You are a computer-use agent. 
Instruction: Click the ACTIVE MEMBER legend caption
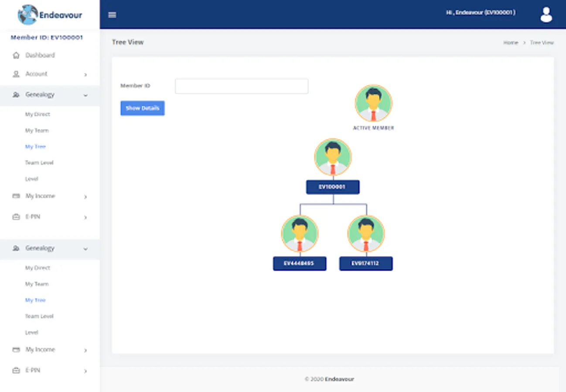[373, 128]
